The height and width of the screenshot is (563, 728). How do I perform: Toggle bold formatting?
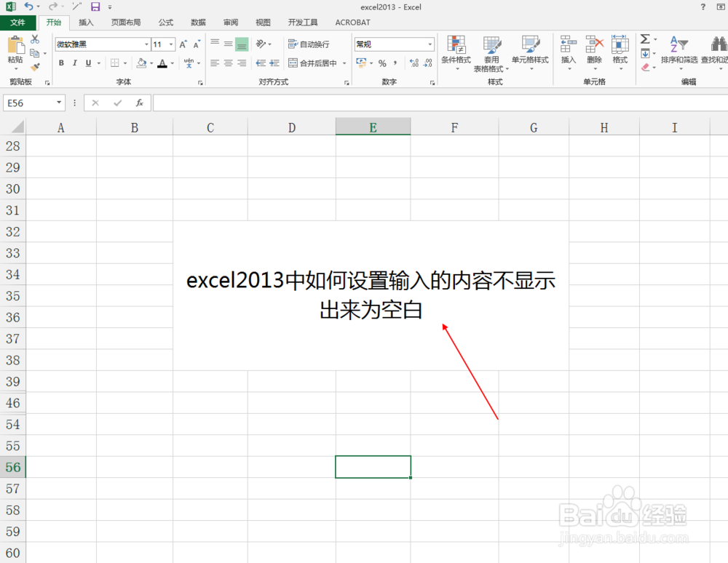tap(61, 63)
